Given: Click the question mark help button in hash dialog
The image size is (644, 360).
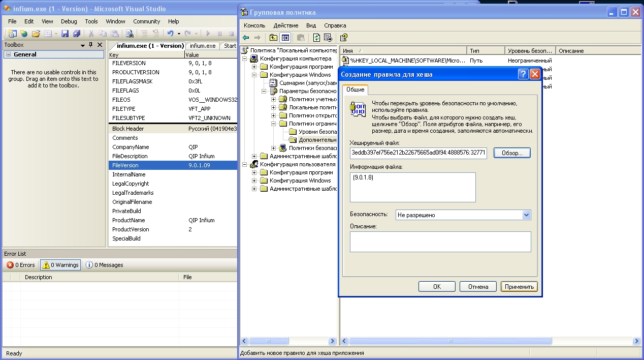Looking at the screenshot, I should 523,74.
